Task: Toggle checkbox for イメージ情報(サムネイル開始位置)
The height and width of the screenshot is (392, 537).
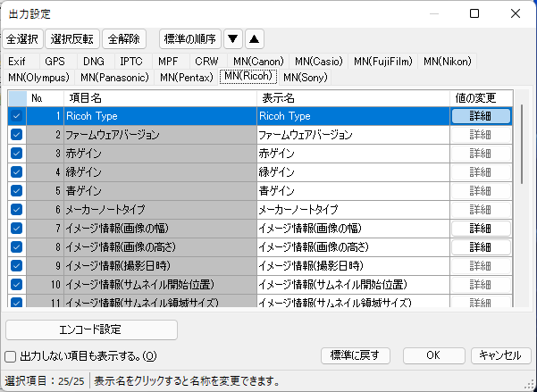Action: [x=16, y=285]
